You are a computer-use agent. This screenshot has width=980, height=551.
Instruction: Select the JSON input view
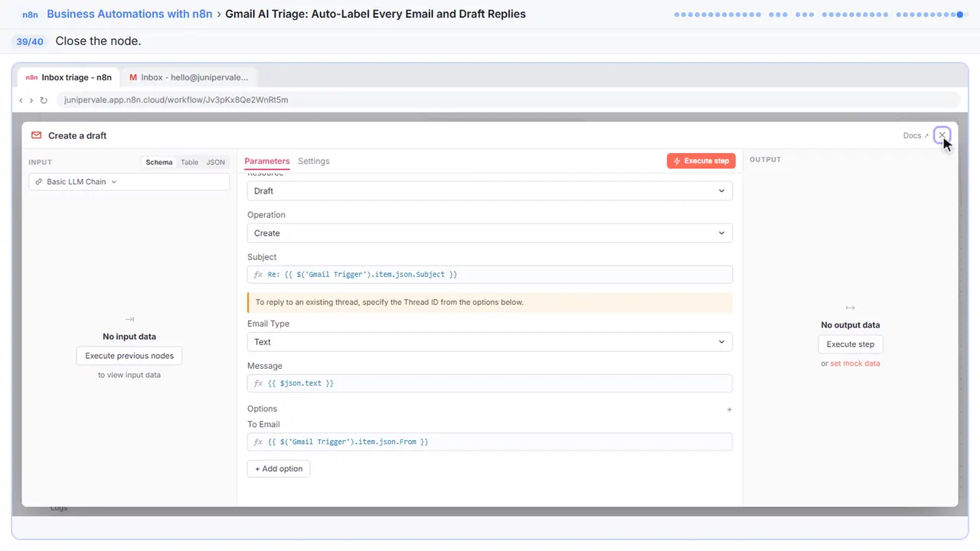point(215,162)
